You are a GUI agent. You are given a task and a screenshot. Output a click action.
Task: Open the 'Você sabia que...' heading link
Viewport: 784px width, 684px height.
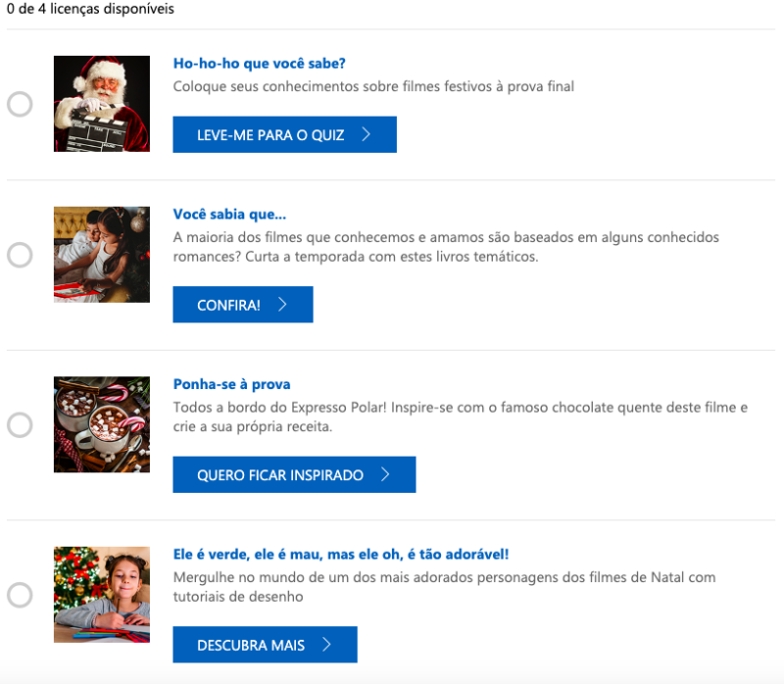229,215
